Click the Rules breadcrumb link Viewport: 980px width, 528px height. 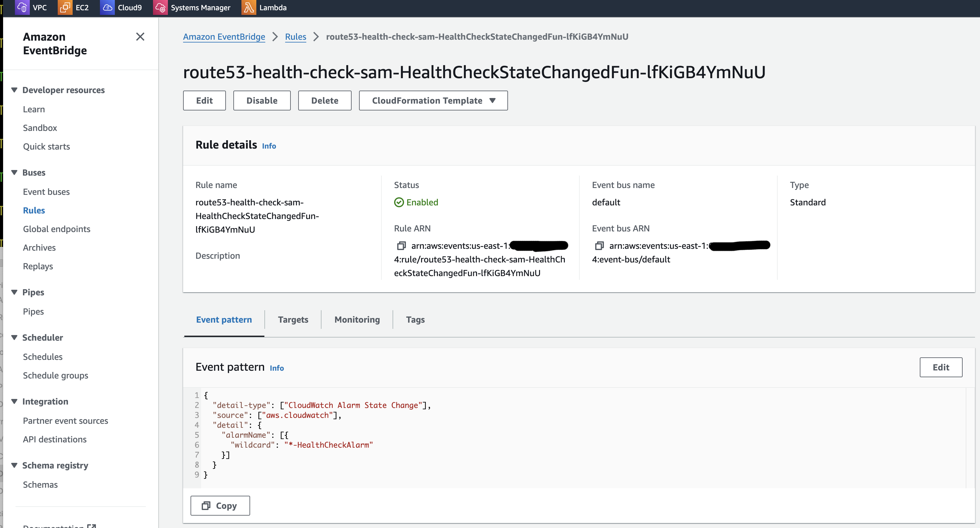[x=295, y=37]
